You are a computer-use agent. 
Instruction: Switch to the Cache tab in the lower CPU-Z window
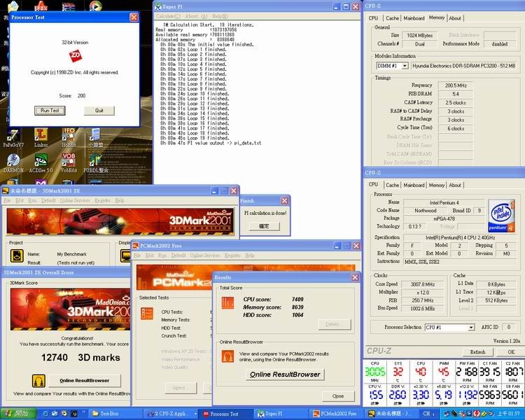[392, 185]
